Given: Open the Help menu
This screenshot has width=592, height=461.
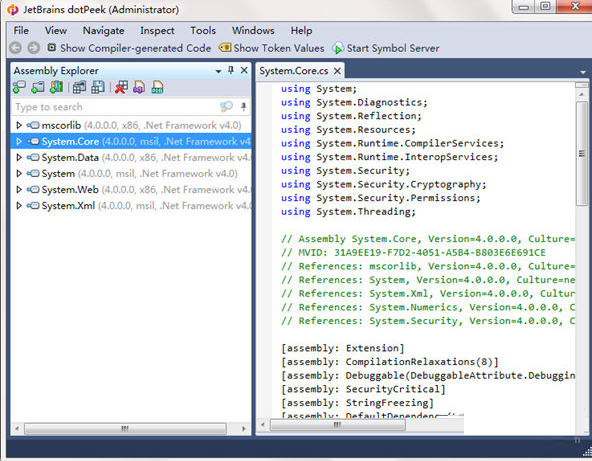Looking at the screenshot, I should coord(301,31).
